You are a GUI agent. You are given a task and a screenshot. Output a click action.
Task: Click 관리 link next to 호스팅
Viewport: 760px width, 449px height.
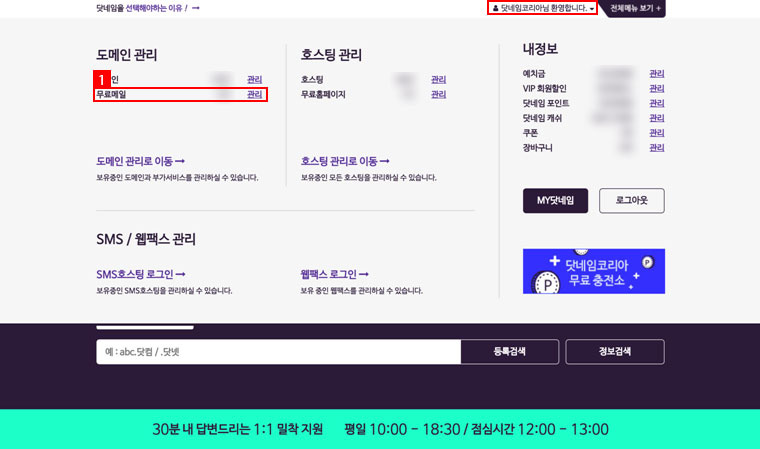(x=438, y=79)
